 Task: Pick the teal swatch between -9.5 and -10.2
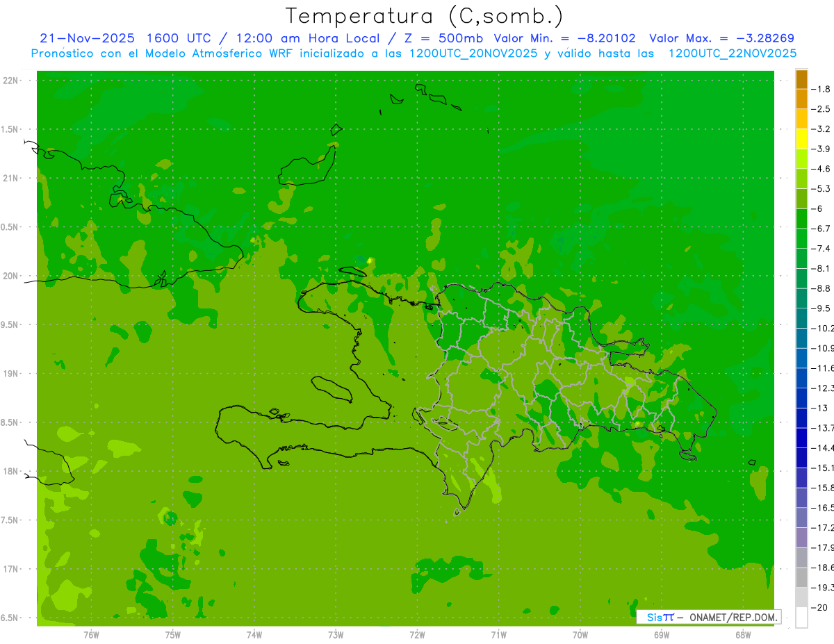(x=801, y=318)
